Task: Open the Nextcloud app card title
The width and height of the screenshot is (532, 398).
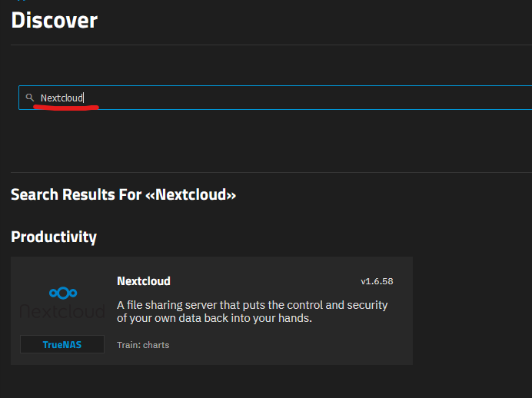Action: pyautogui.click(x=144, y=281)
